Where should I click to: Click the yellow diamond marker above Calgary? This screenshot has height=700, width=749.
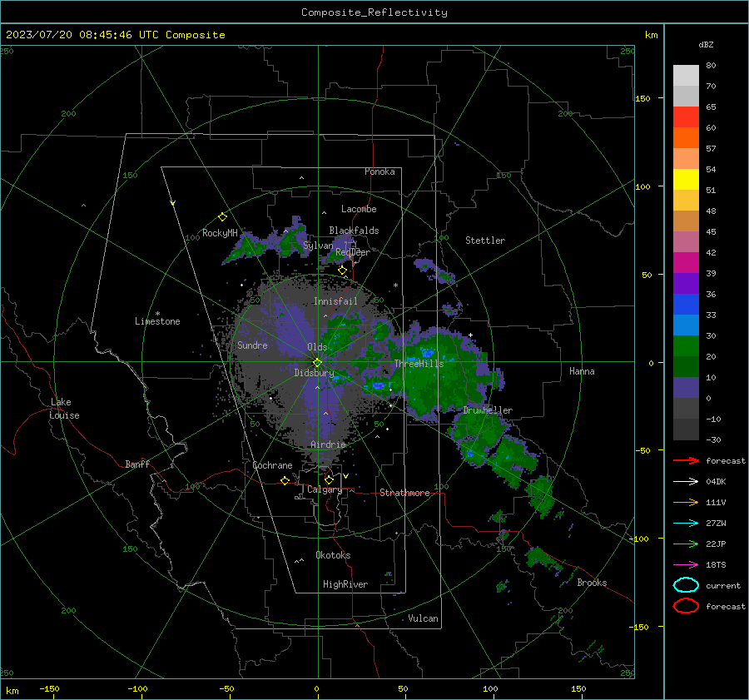(x=329, y=479)
